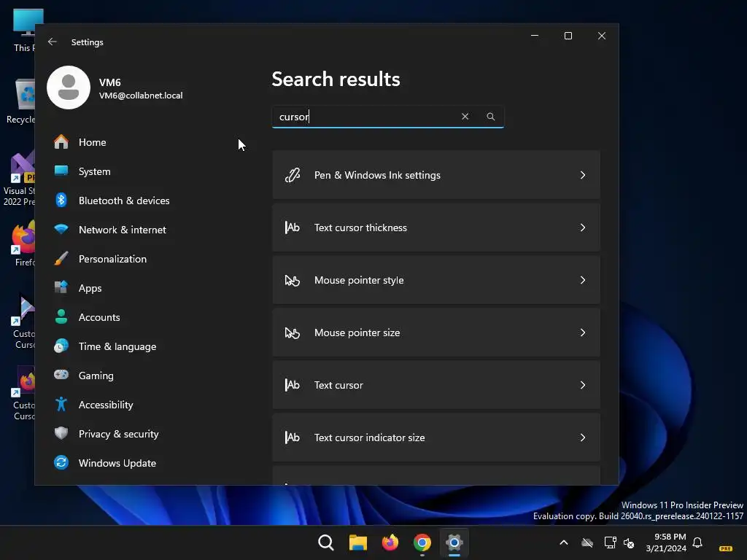Open the clock showing 9:58 PM
Viewport: 747px width, 560px height.
point(666,542)
